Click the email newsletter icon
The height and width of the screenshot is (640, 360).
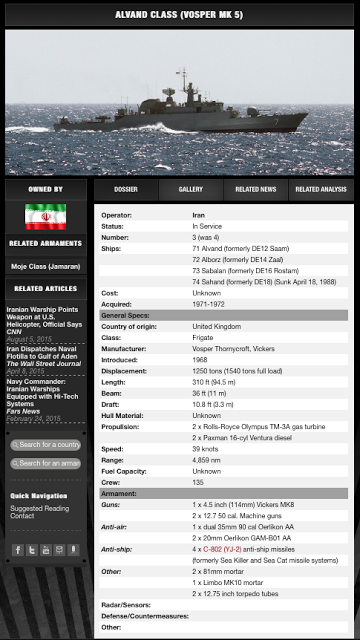[x=59, y=550]
